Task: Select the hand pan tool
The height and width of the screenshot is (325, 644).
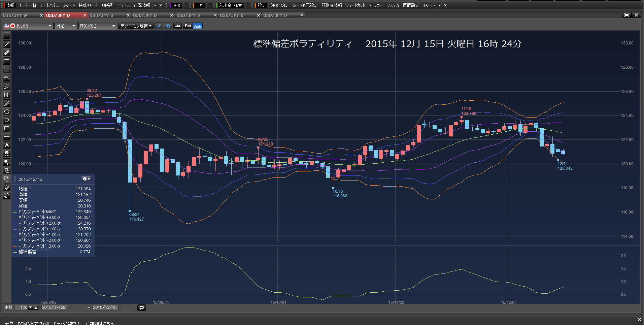Action: point(7,179)
